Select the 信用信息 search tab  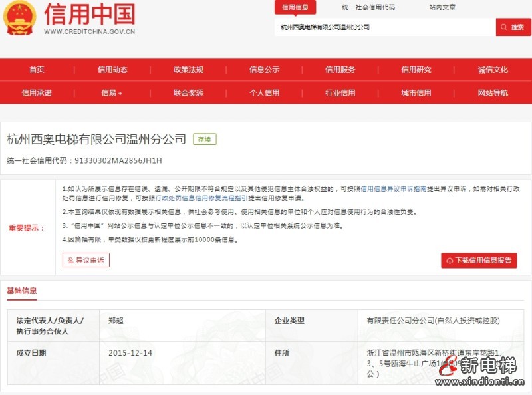[295, 8]
